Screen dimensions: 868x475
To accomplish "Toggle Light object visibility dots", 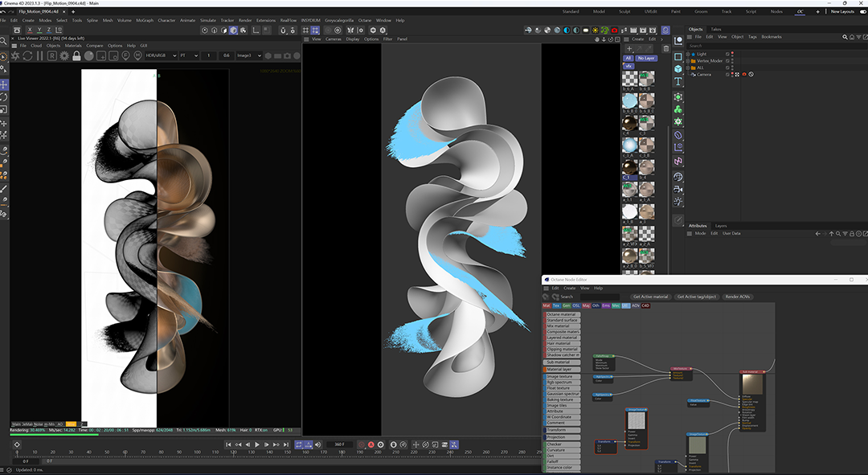I will point(732,55).
